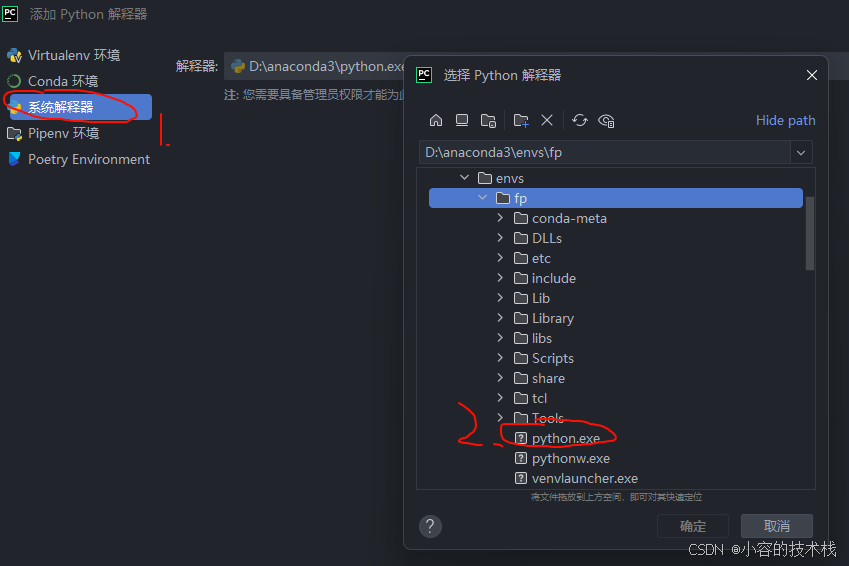
Task: Choose Virtualenv 环境 in the sidebar
Action: [74, 55]
